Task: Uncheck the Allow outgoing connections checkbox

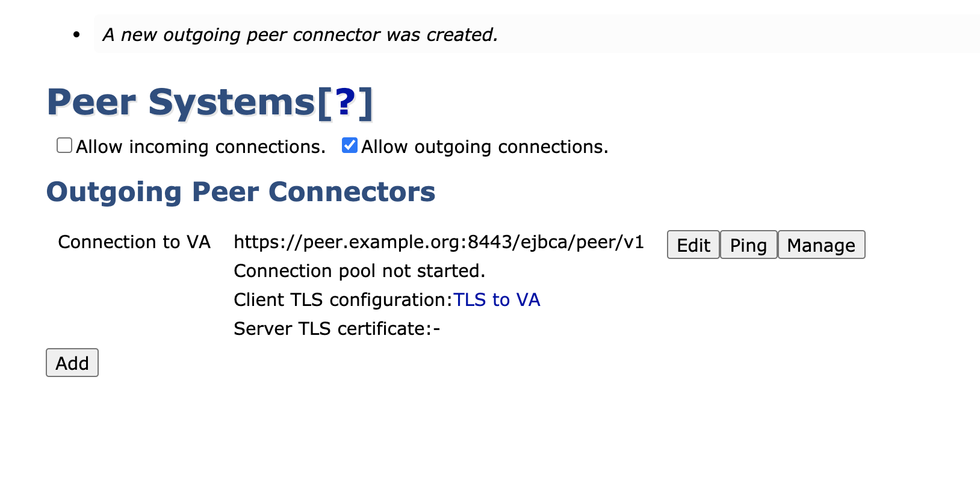Action: click(350, 146)
